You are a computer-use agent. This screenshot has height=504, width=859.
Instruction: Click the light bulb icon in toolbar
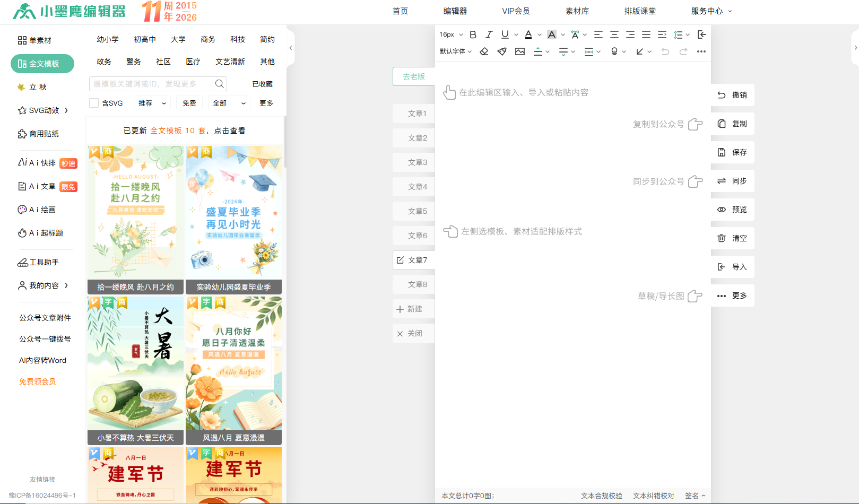614,51
